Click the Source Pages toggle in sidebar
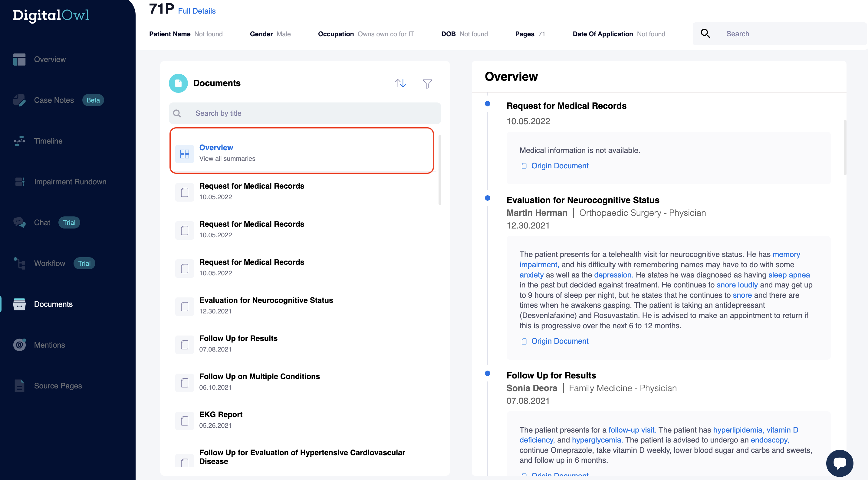The width and height of the screenshot is (868, 480). pyautogui.click(x=57, y=385)
